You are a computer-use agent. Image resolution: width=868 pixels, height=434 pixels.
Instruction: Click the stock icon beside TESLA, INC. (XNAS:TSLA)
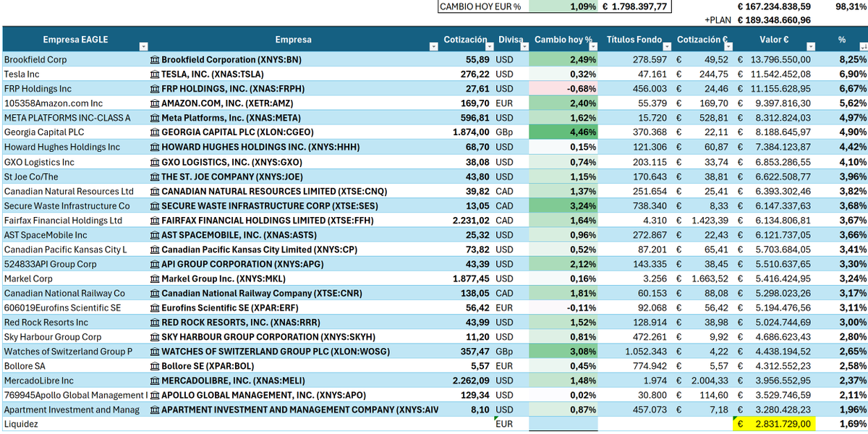155,74
